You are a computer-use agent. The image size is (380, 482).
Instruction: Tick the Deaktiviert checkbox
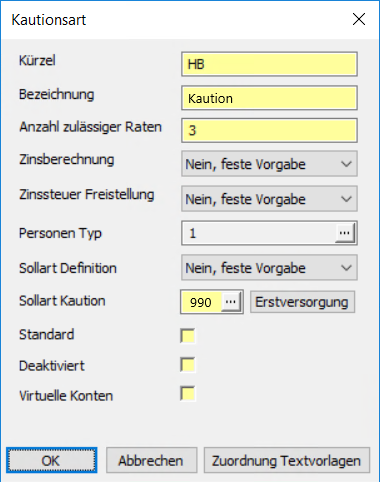188,364
